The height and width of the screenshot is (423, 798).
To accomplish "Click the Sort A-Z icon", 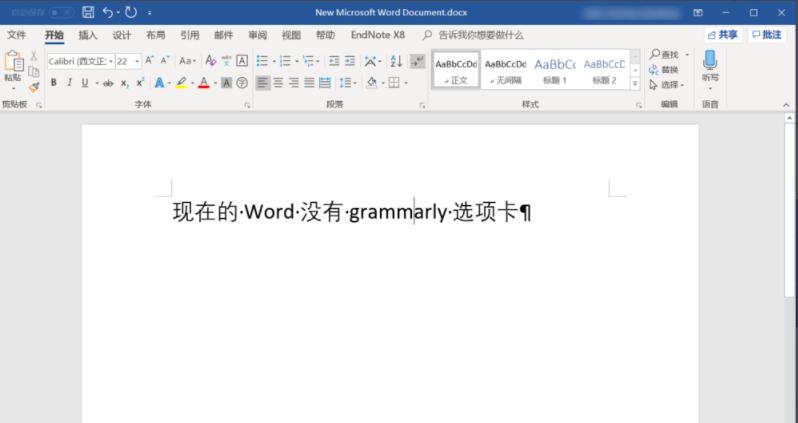I will click(x=396, y=61).
